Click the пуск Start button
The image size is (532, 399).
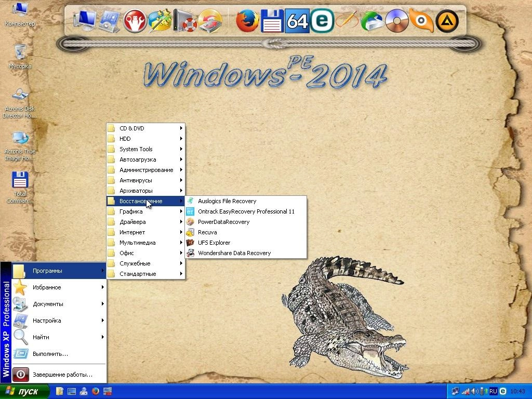click(x=24, y=391)
